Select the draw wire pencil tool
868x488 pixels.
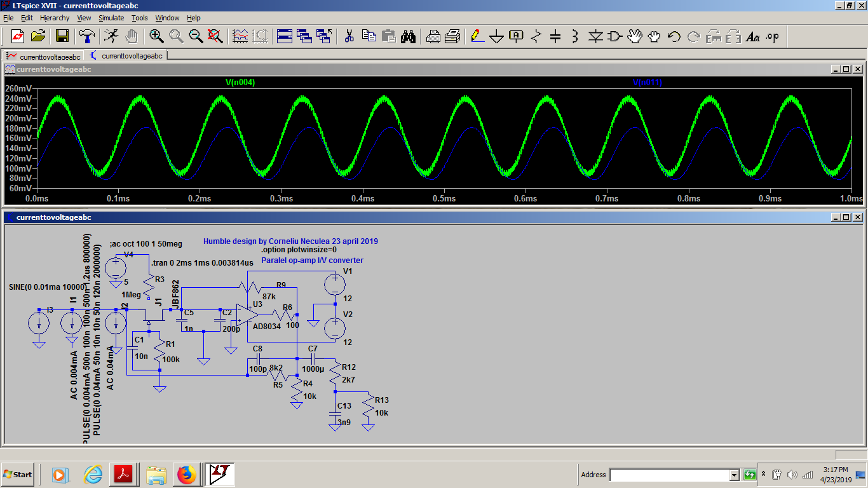pos(477,36)
